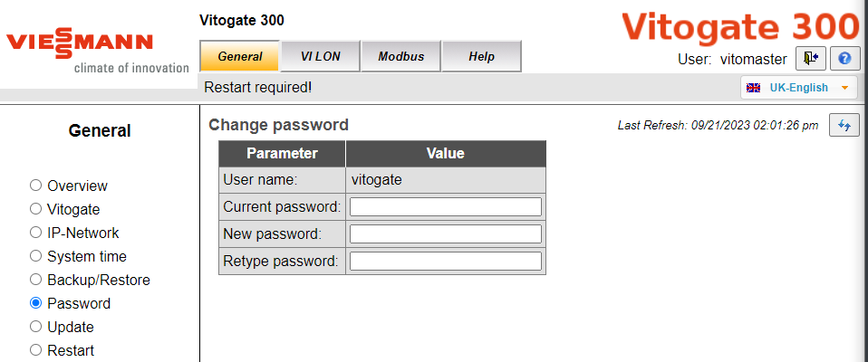Click the User name: label cell
The height and width of the screenshot is (362, 868).
[x=282, y=179]
